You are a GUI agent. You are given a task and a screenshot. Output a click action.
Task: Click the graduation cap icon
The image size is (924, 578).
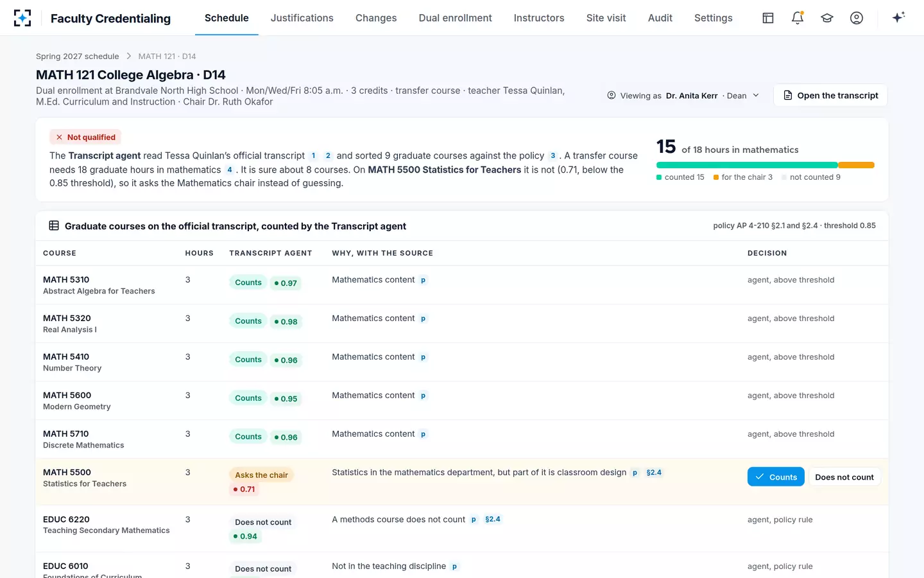click(x=827, y=18)
